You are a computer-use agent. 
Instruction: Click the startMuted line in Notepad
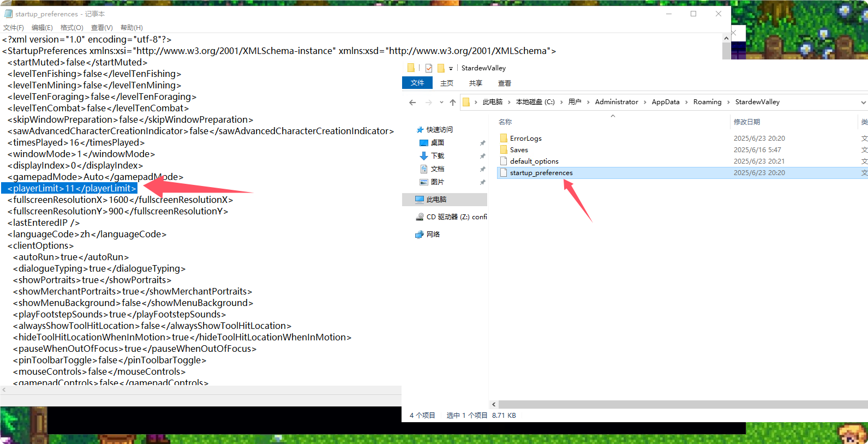click(77, 63)
